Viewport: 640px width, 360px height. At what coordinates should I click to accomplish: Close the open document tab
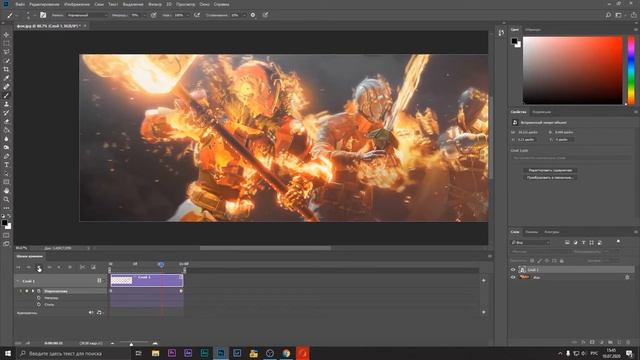pyautogui.click(x=85, y=26)
